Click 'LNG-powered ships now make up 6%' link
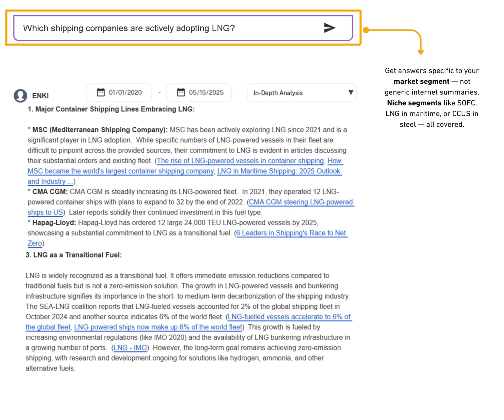 (158, 327)
